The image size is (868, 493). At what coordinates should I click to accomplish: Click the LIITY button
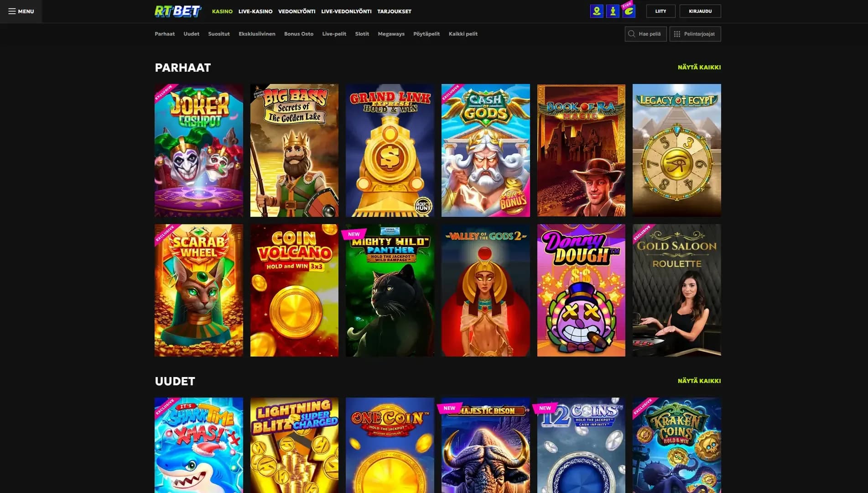(x=660, y=11)
